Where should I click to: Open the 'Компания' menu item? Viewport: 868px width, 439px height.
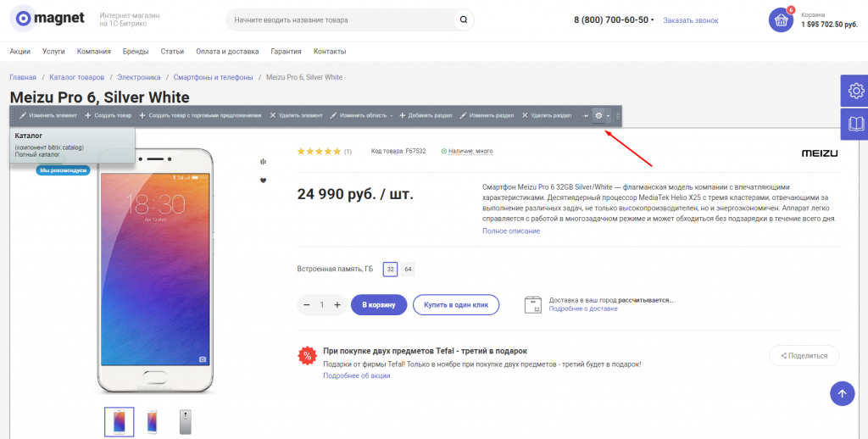pyautogui.click(x=93, y=52)
